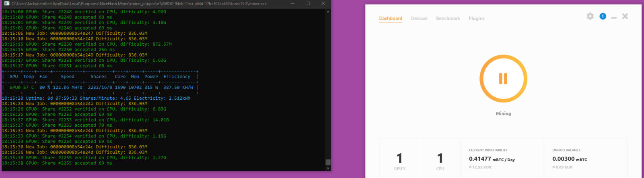Click the New Job 000000008b54e24d line
644x178 pixels.
(74, 152)
